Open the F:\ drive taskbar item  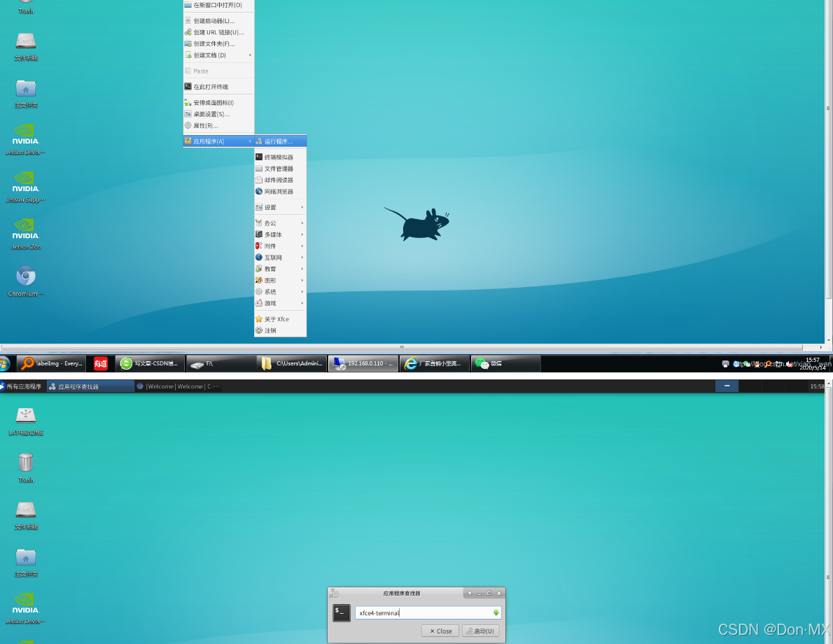click(x=221, y=363)
